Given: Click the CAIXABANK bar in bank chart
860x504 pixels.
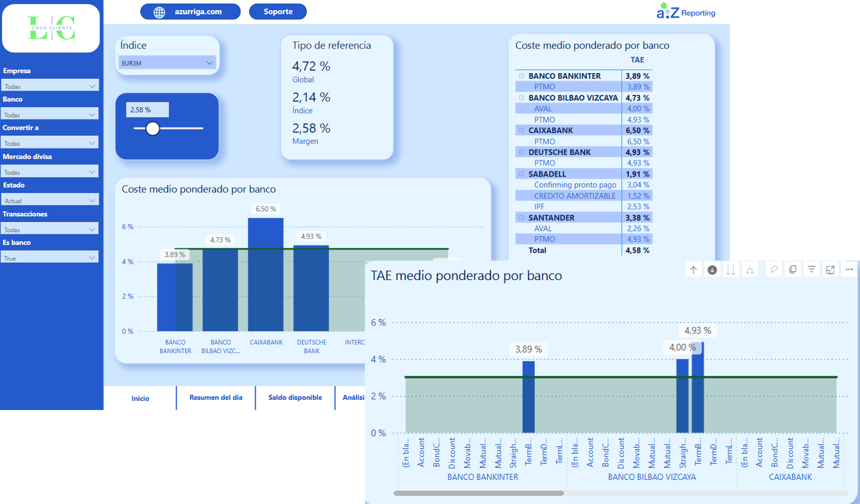Looking at the screenshot, I should (266, 274).
